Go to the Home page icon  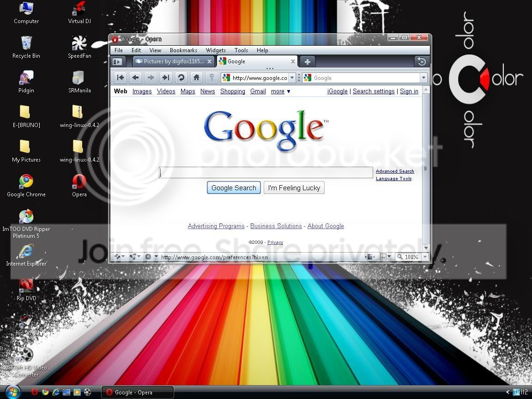pyautogui.click(x=196, y=78)
